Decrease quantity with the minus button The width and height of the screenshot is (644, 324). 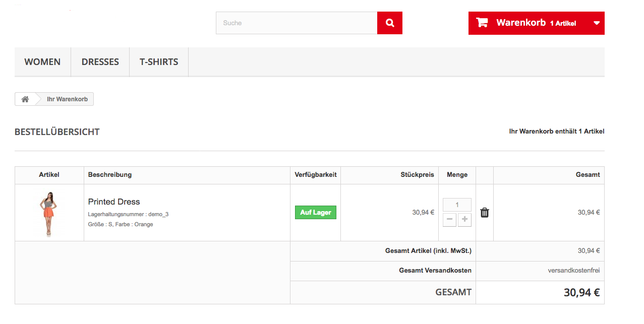[x=449, y=220]
